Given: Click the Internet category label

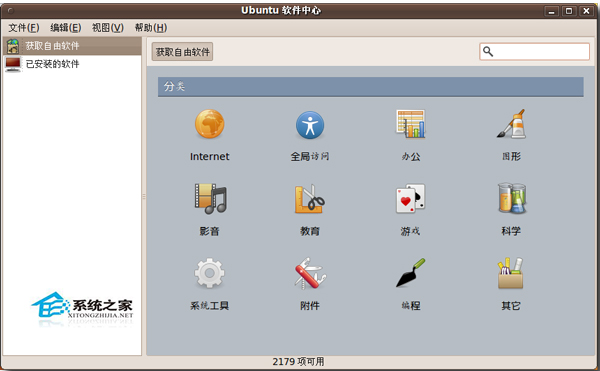Looking at the screenshot, I should (209, 156).
